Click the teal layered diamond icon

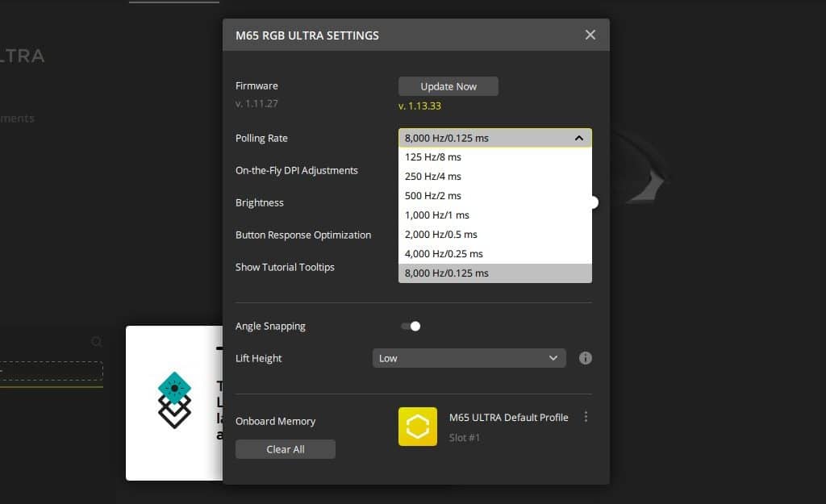pos(174,401)
